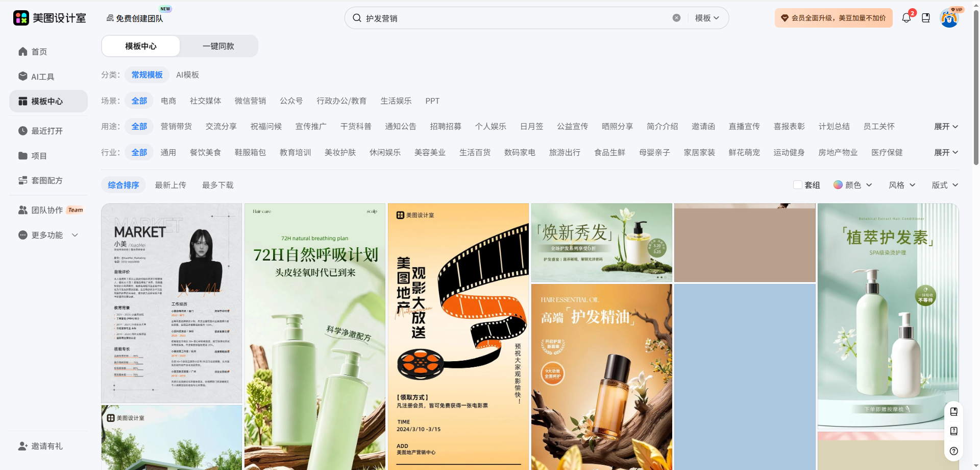Open the bookmark icon in header
Image resolution: width=980 pixels, height=470 pixels.
926,18
